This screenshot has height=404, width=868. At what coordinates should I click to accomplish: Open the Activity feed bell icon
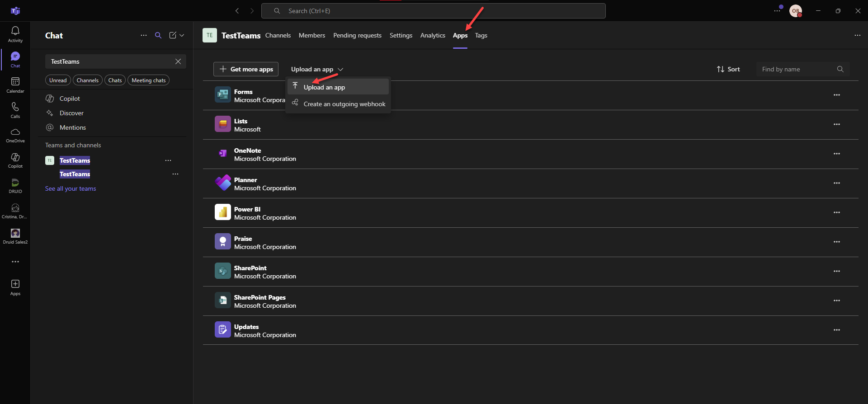point(15,34)
